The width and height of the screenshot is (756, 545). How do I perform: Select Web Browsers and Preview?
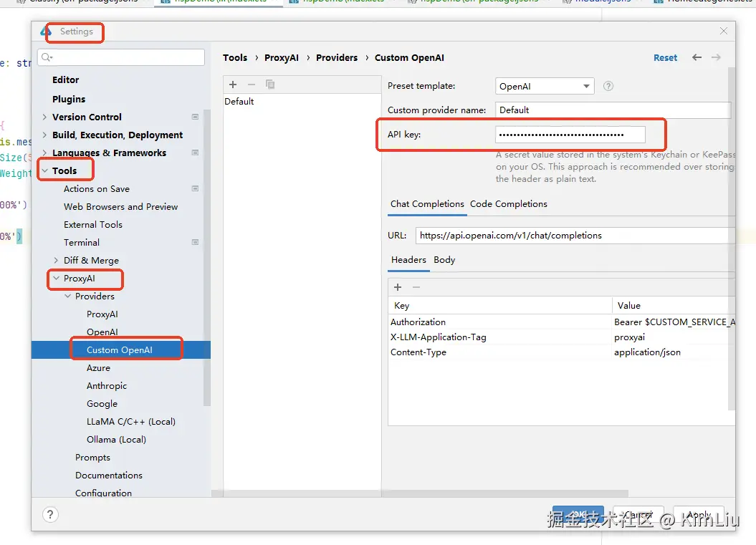click(120, 207)
